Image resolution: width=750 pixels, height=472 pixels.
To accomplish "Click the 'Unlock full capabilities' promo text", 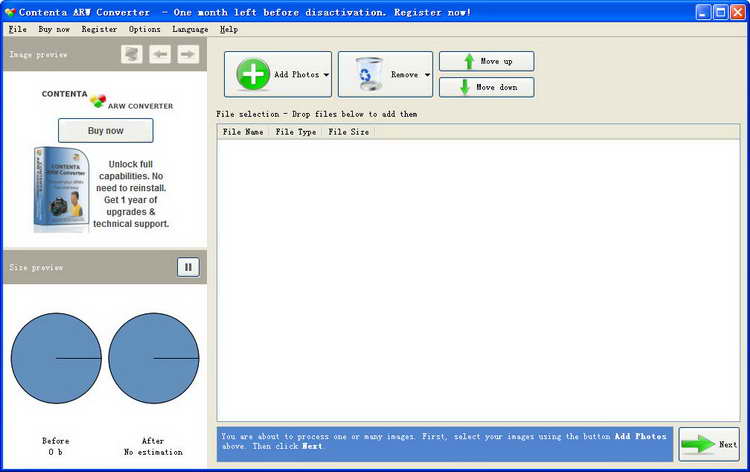I will pyautogui.click(x=131, y=194).
